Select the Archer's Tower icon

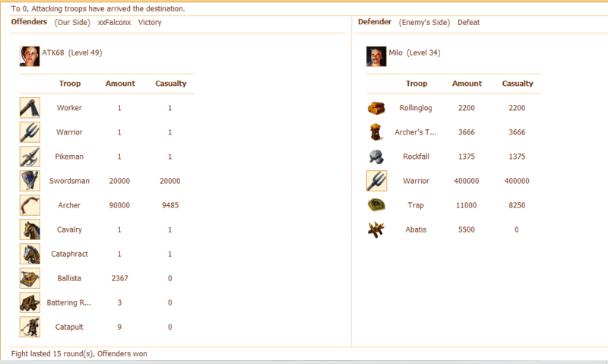pyautogui.click(x=376, y=132)
